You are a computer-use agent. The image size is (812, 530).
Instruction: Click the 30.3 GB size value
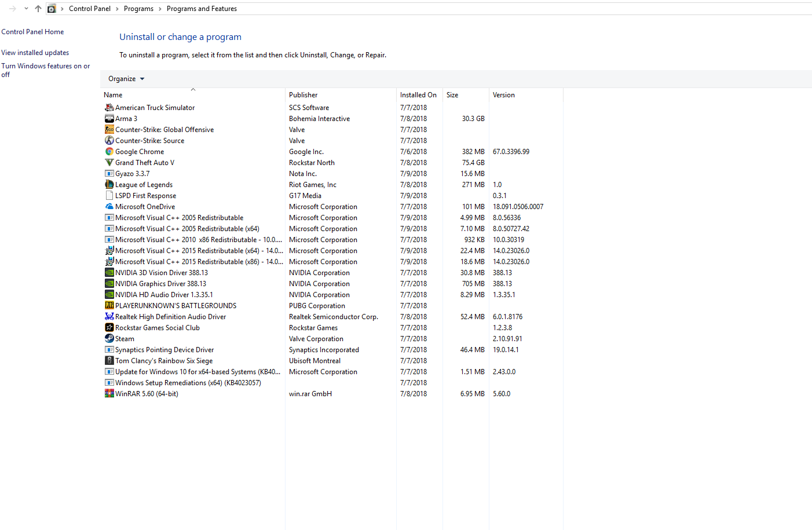(x=473, y=119)
